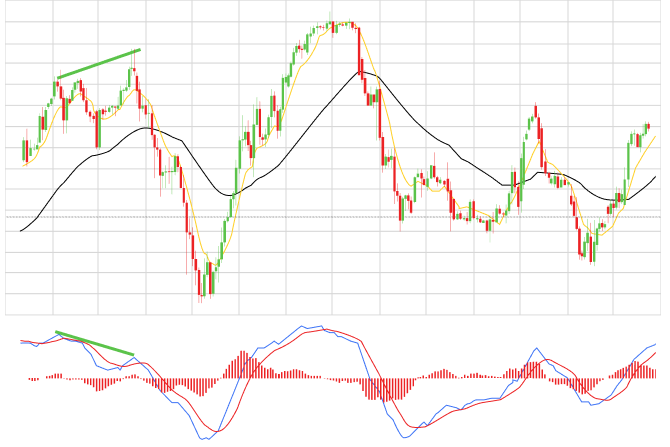This screenshot has width=670, height=447.
Task: Click the green trendline above the price candles
Action: (98, 64)
